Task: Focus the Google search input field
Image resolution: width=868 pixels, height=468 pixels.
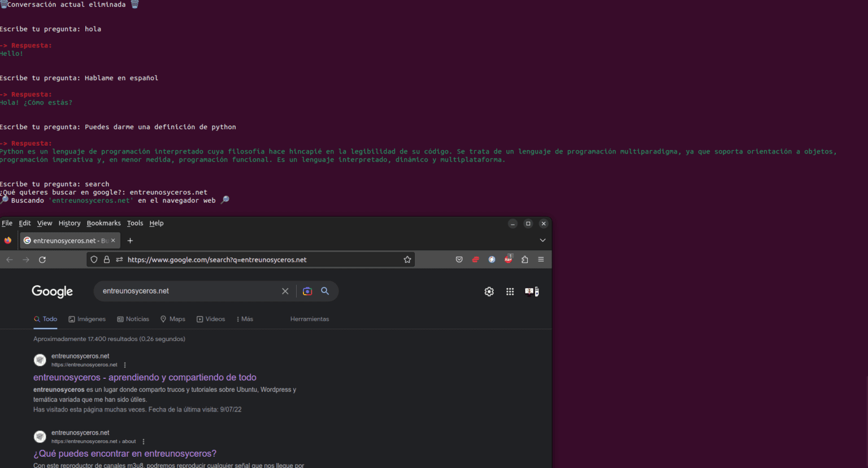Action: [x=189, y=291]
